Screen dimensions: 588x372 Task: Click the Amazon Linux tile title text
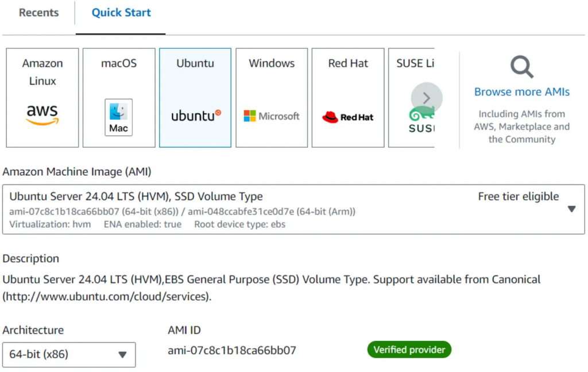[42, 72]
